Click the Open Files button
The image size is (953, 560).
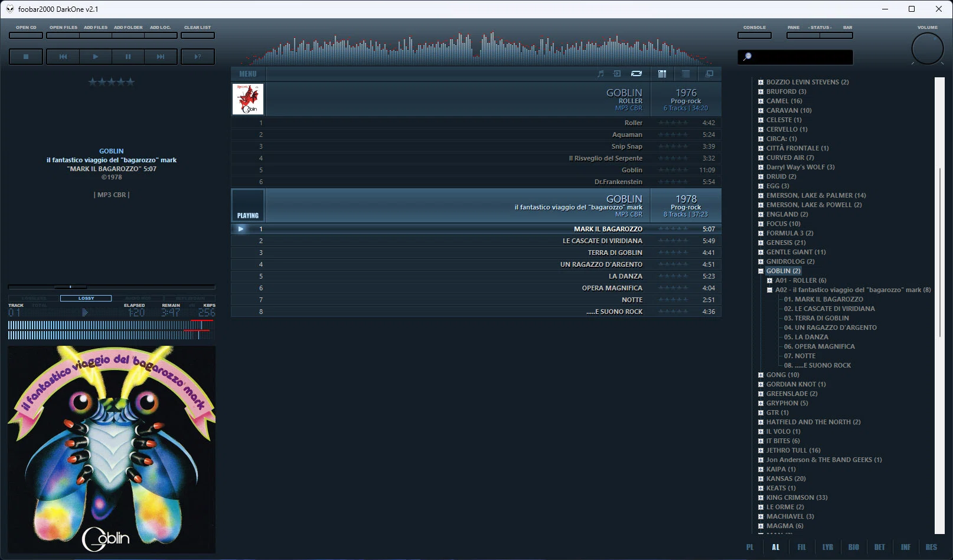[63, 35]
